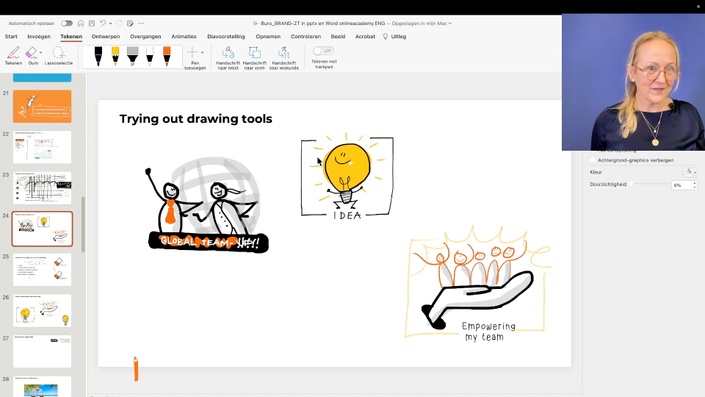Select slide 24 thumbnail

(42, 229)
